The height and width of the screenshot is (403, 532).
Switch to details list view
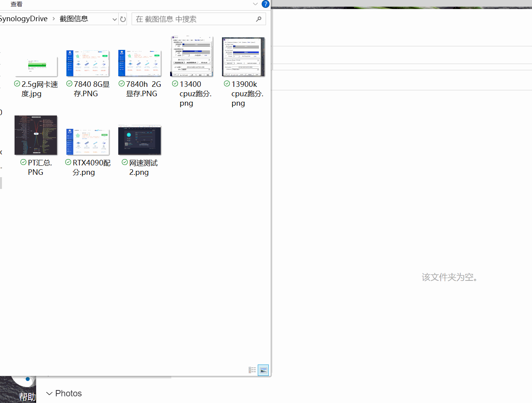pyautogui.click(x=252, y=370)
